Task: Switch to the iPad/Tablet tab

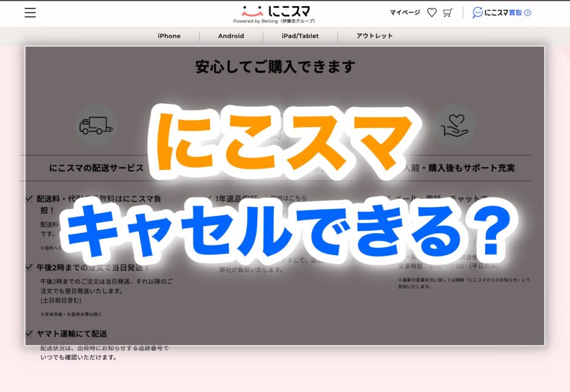Action: coord(300,36)
